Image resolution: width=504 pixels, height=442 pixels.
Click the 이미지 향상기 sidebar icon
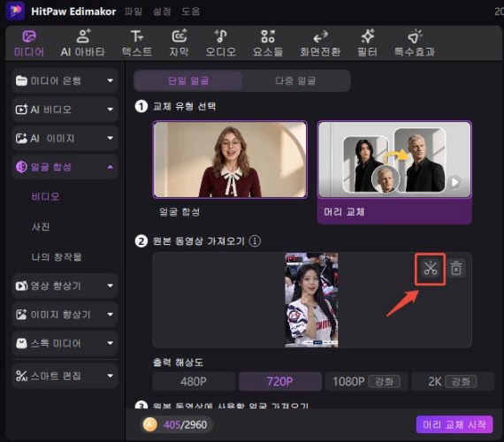pyautogui.click(x=21, y=315)
